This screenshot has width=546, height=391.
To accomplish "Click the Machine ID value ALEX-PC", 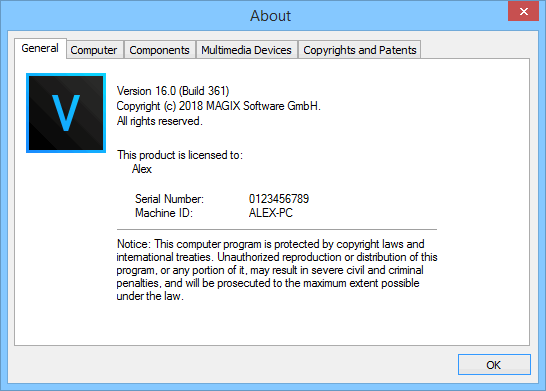I will pyautogui.click(x=271, y=213).
